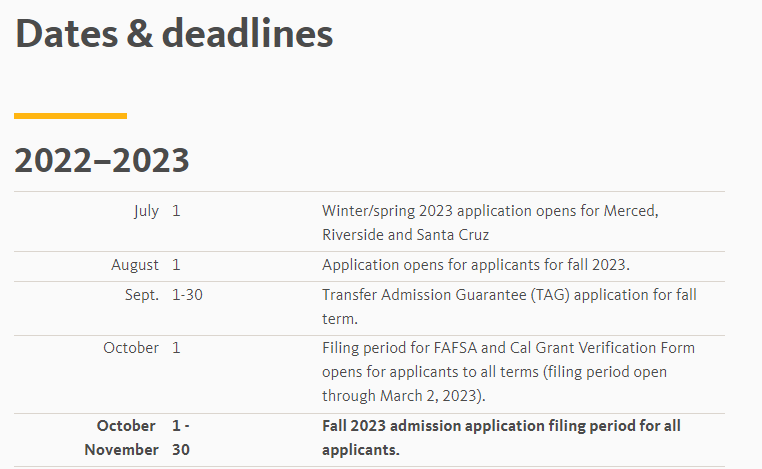This screenshot has width=762, height=469.
Task: Select the 2022–2023 section heading
Action: (102, 160)
